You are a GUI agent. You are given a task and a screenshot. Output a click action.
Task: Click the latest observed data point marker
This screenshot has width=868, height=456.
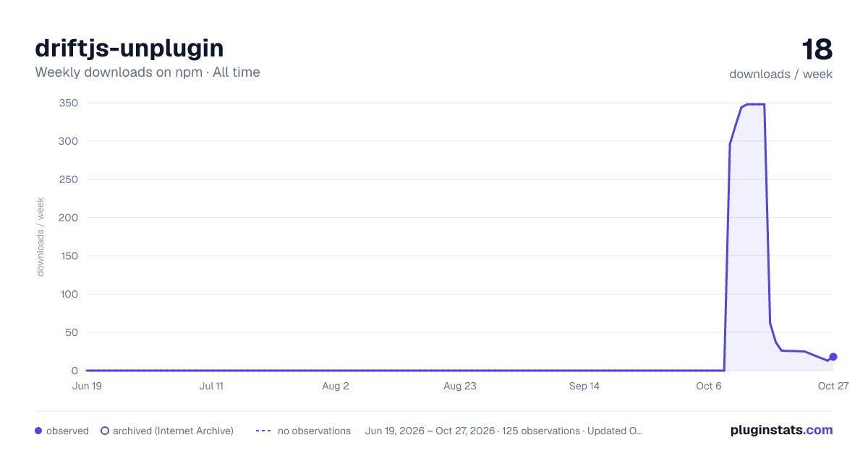pyautogui.click(x=833, y=357)
